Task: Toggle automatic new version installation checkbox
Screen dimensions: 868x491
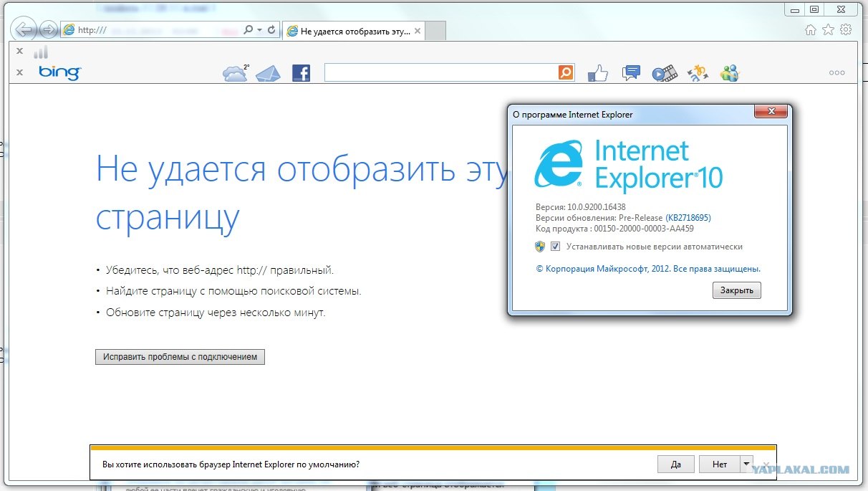Action: (x=556, y=247)
